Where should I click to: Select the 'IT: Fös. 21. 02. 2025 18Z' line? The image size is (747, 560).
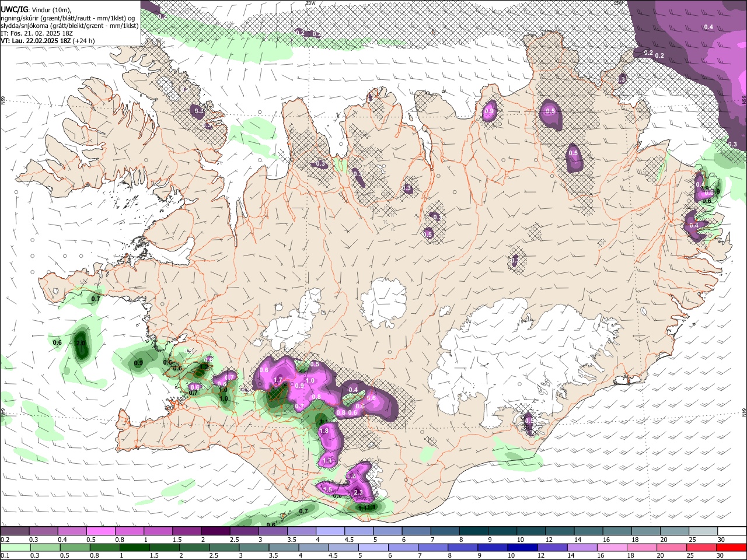[37, 33]
